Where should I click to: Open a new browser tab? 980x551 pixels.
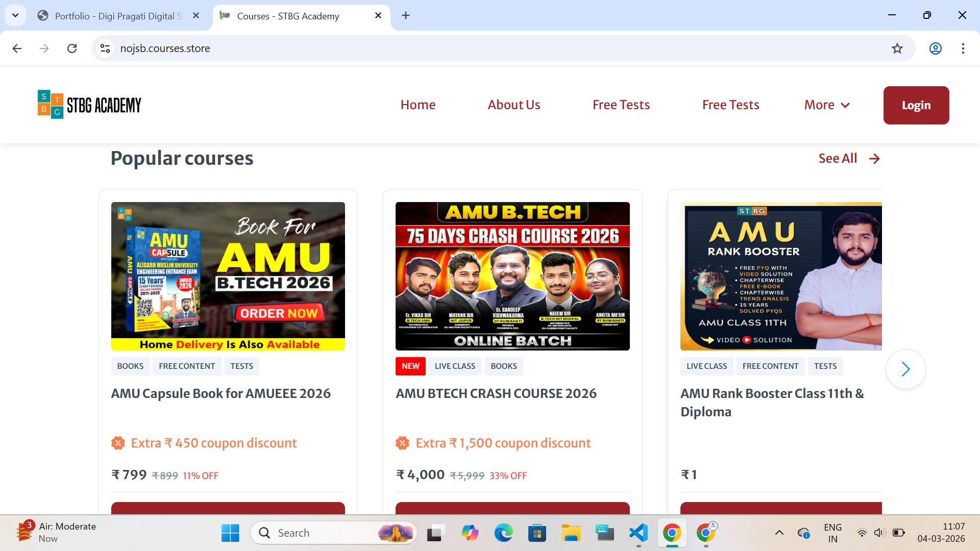pos(406,15)
